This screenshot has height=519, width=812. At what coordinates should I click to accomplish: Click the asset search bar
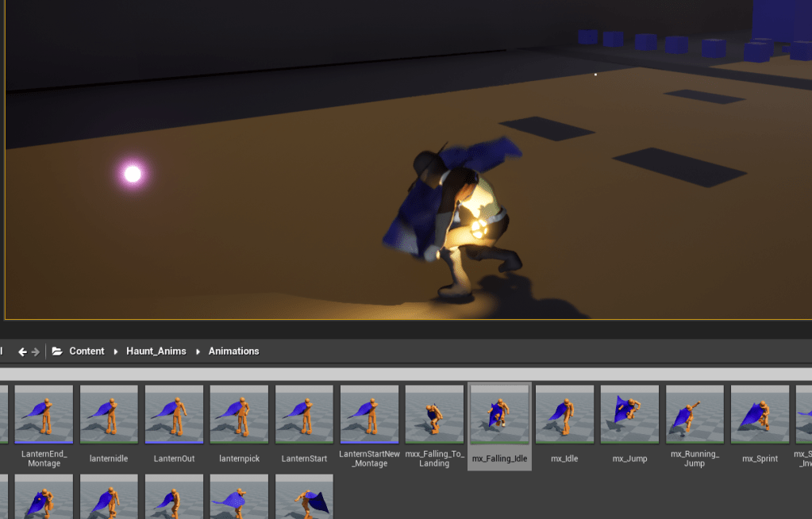click(x=405, y=375)
